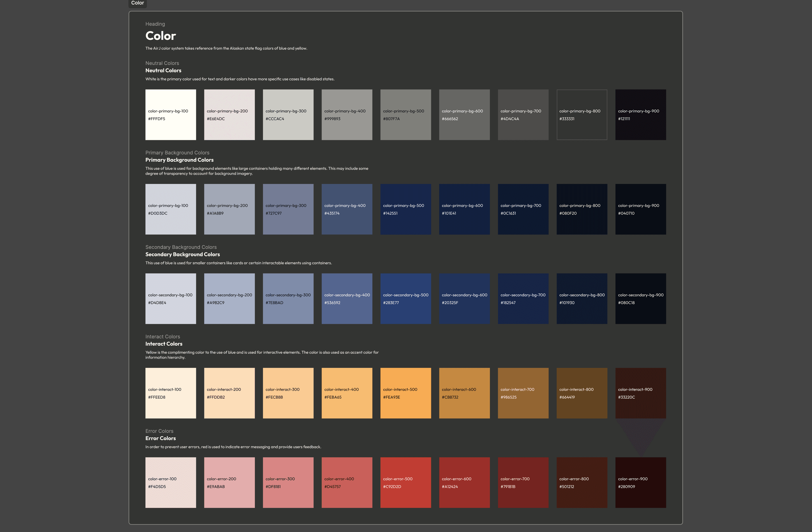This screenshot has height=532, width=812.
Task: Click the #CCCAC4 neutral swatch
Action: point(288,115)
